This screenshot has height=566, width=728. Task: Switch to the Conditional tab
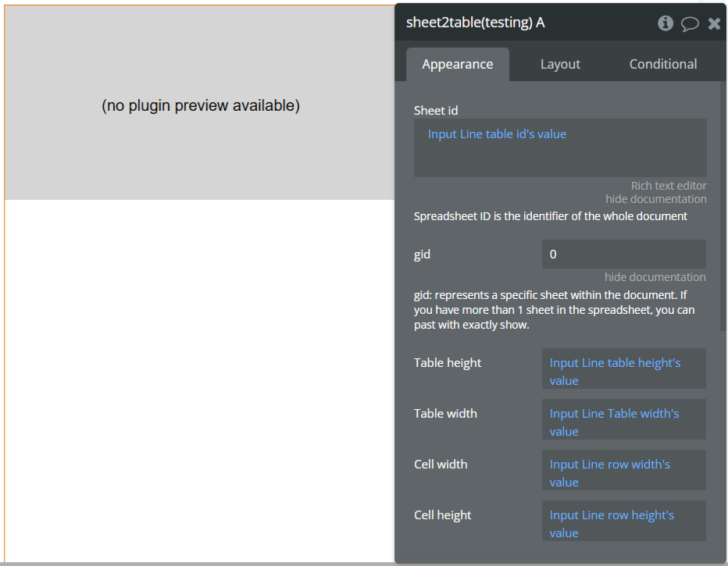(x=663, y=65)
